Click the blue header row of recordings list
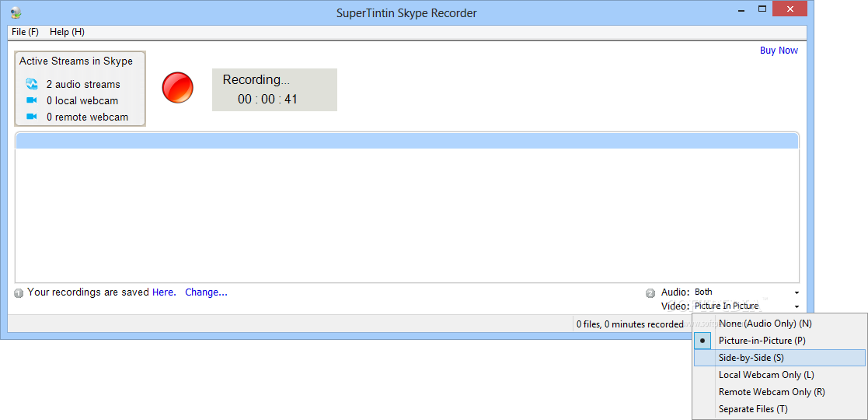The image size is (868, 420). pos(407,141)
